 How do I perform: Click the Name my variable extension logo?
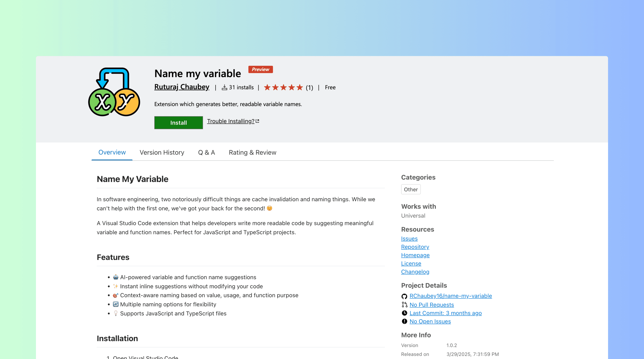tap(114, 93)
